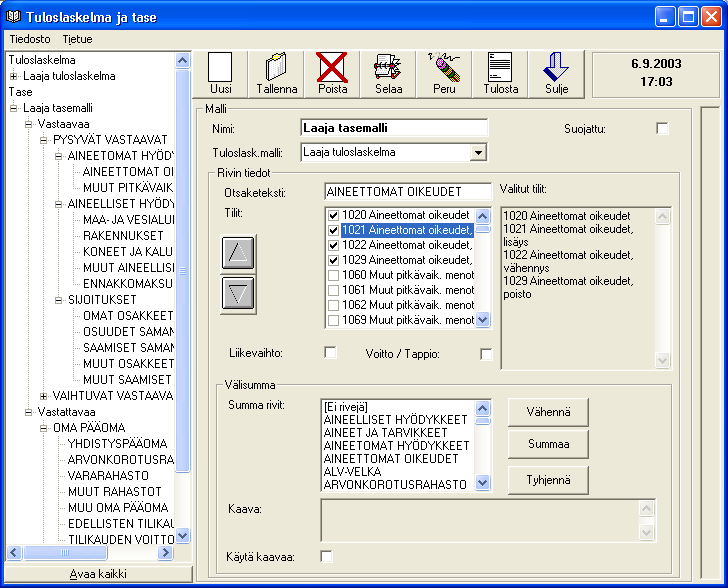Click the Poista red cross icon
This screenshot has height=588, width=728.
(x=332, y=67)
